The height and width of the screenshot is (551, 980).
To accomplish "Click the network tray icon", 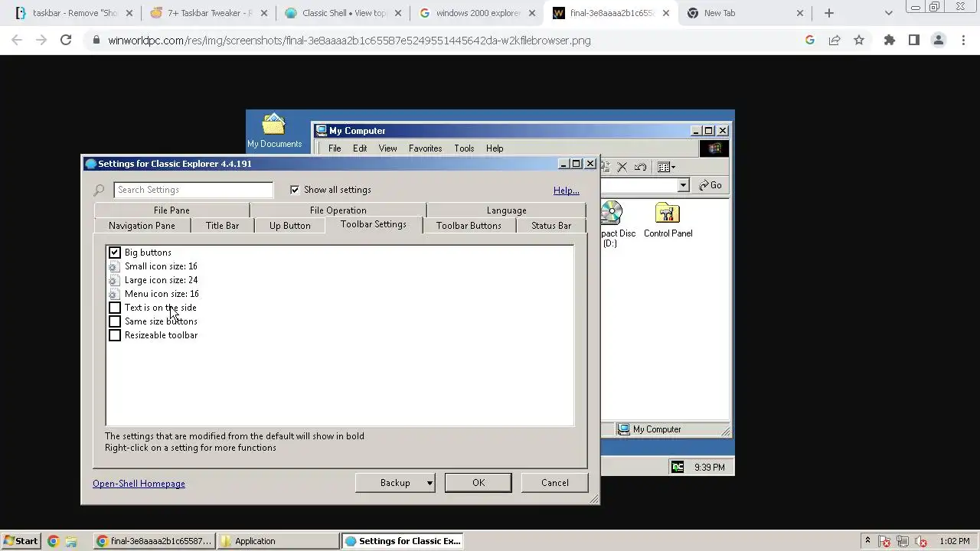I will coord(903,541).
